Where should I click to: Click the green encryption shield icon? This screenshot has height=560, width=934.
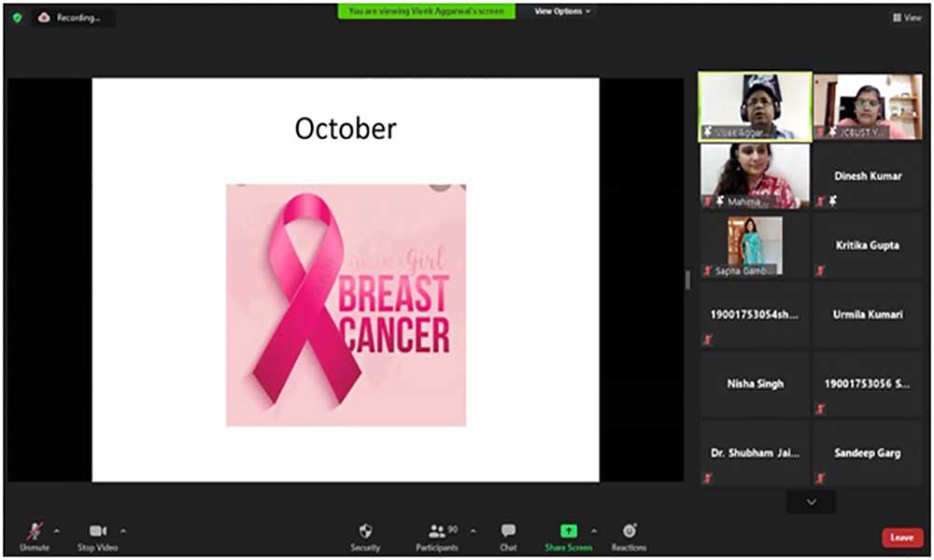point(17,18)
